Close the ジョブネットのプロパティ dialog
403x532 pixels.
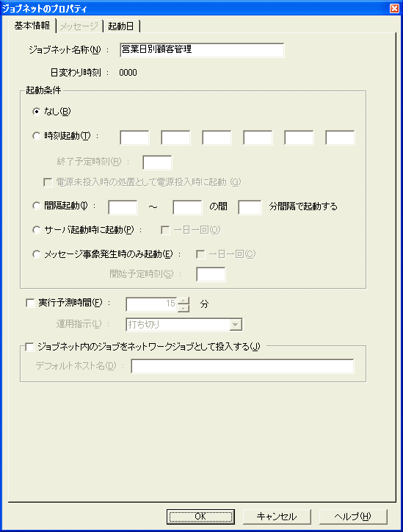tap(394, 8)
